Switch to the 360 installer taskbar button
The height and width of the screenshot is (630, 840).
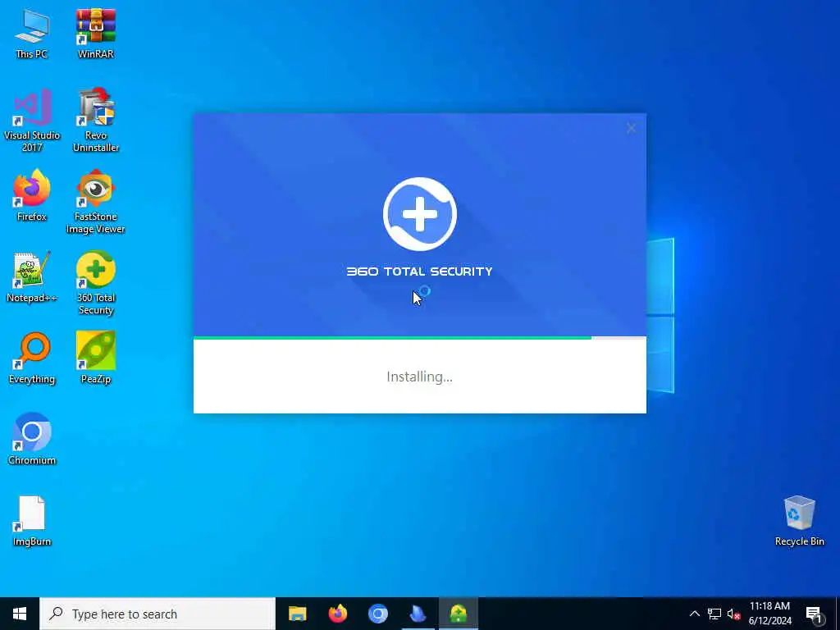(459, 614)
